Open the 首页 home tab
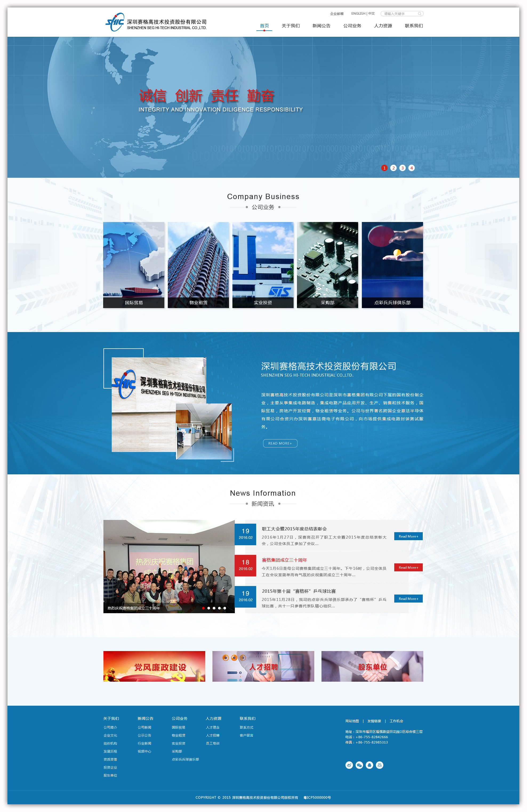The height and width of the screenshot is (812, 527). tap(263, 26)
